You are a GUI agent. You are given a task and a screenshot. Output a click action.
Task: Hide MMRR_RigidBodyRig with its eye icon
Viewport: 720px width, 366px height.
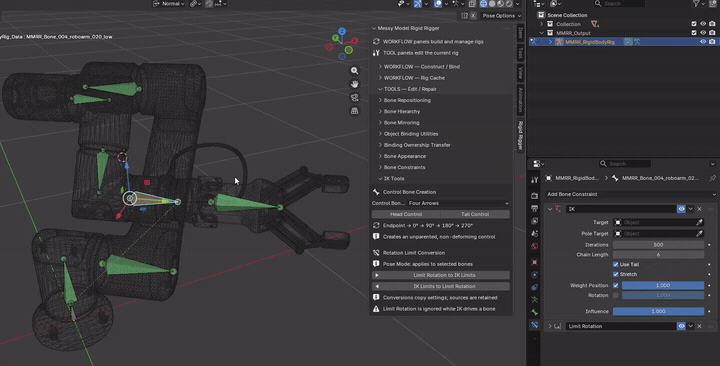tap(703, 41)
